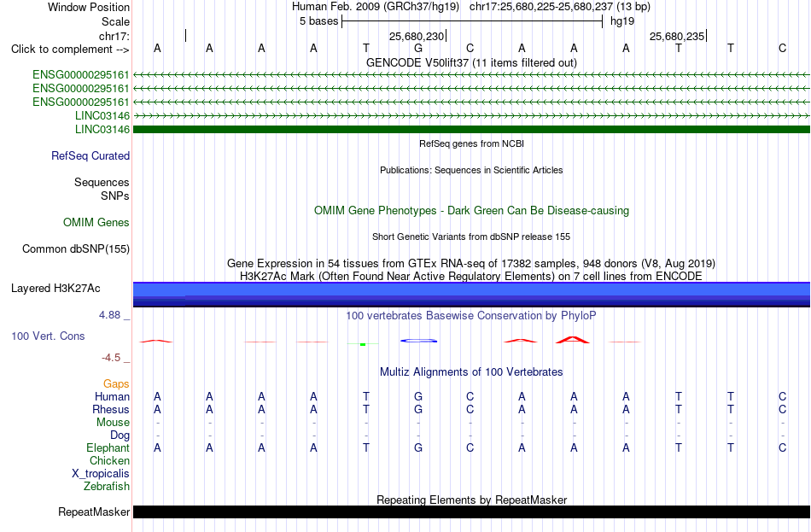Click the hg19 label beside scale bar
Viewport: 811px width, 532px height.
622,21
